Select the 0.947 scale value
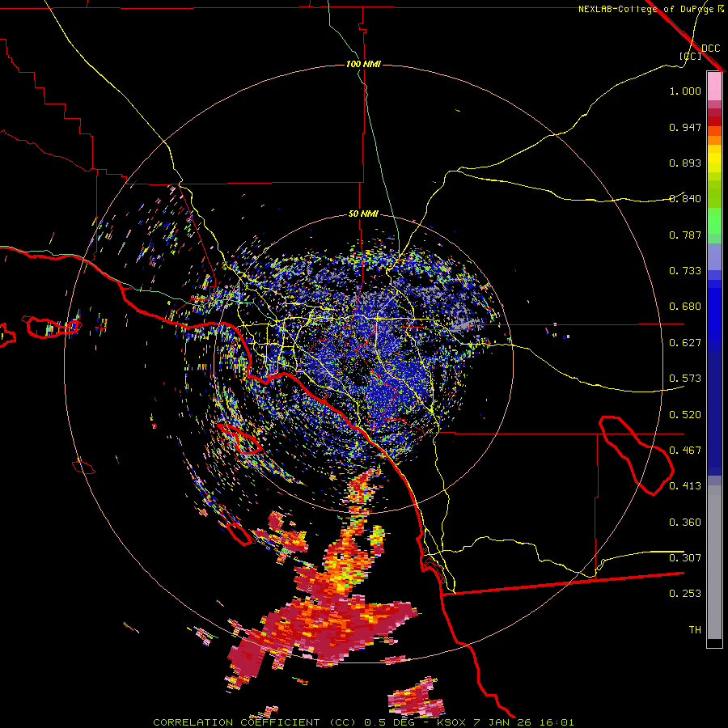The height and width of the screenshot is (728, 728). 685,127
